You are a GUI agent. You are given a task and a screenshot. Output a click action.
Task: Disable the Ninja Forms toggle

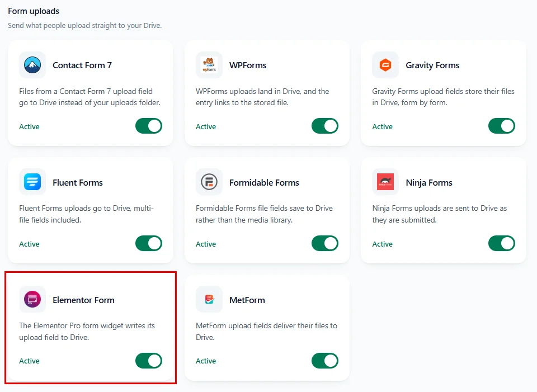coord(502,243)
